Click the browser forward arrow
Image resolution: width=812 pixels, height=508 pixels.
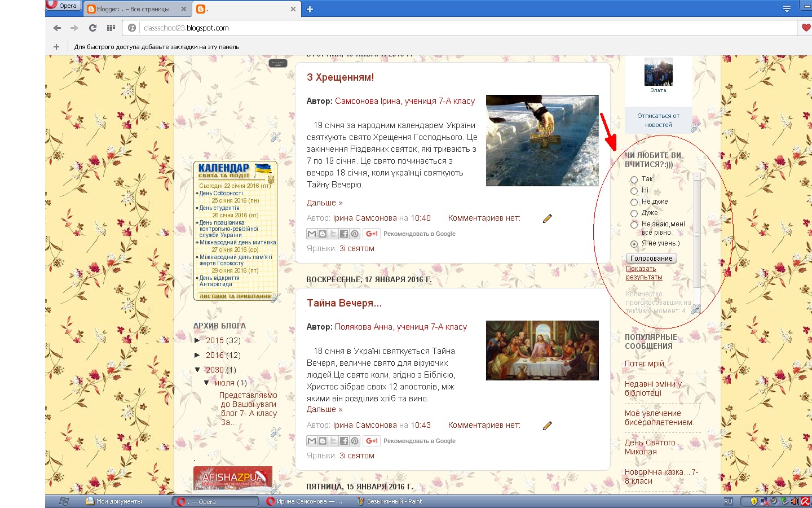(x=74, y=28)
